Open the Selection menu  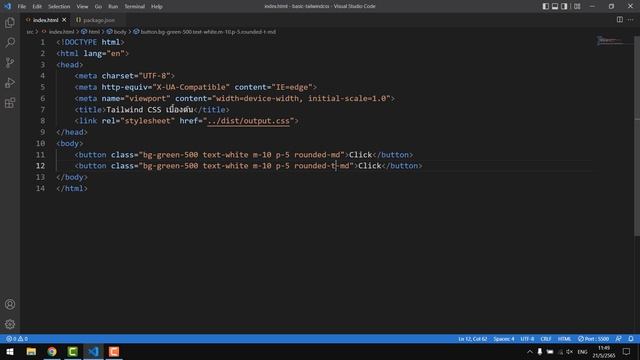click(x=59, y=7)
